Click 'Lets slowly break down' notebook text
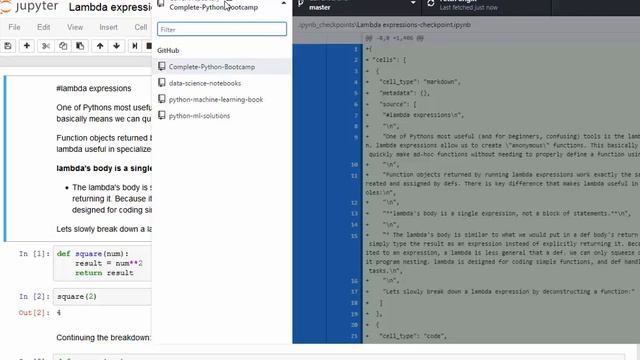Screen dimensions: 640x360 click(104, 229)
